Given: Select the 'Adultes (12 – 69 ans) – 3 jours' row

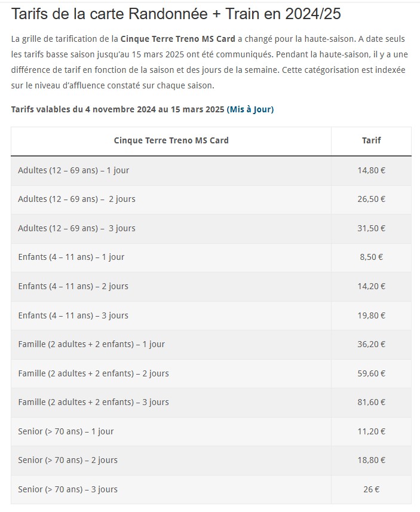Looking at the screenshot, I should point(211,229).
